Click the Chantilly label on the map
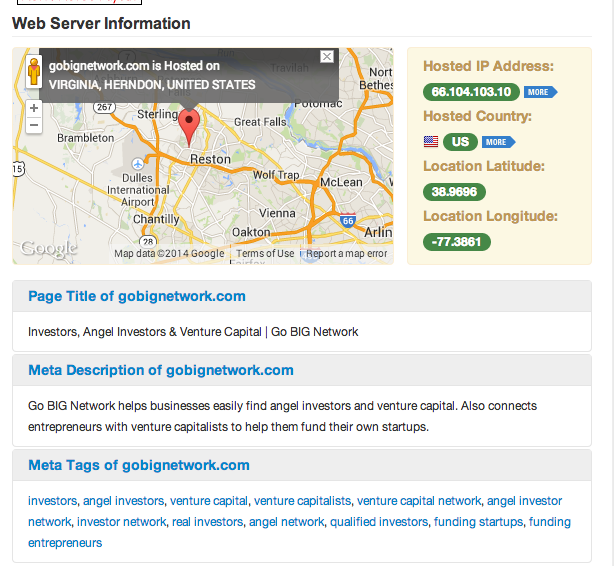 pos(156,219)
